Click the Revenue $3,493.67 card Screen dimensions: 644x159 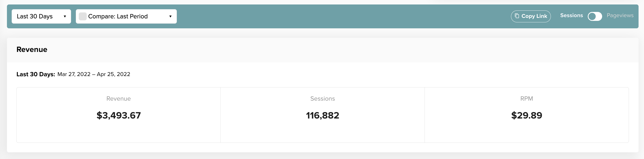118,115
